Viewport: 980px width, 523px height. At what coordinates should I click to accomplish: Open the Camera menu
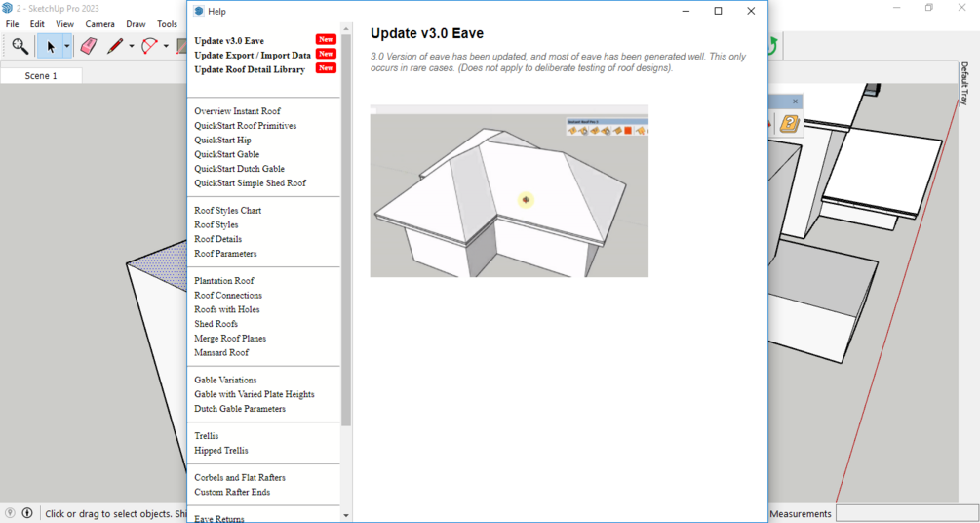[x=100, y=24]
